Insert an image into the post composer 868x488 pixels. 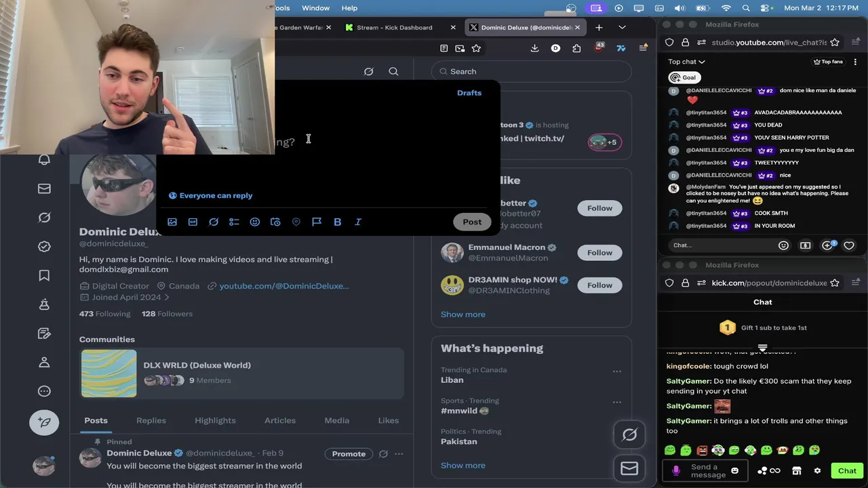coord(172,222)
